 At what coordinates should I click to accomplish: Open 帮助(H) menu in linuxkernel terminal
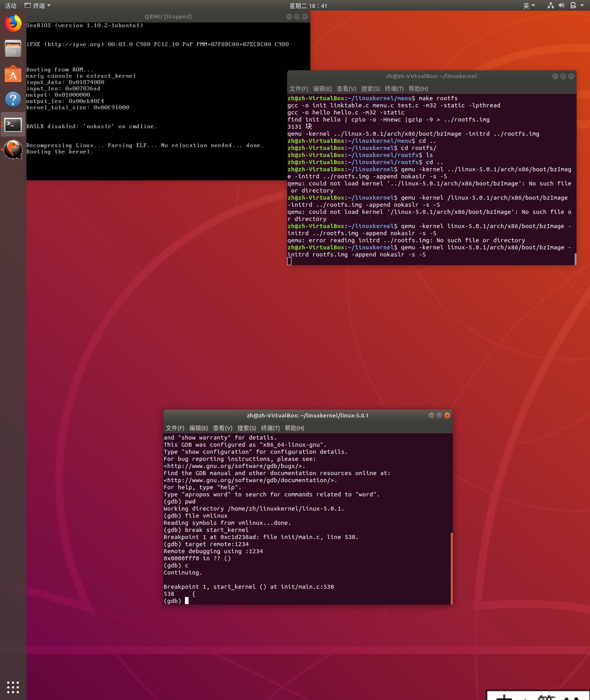[418, 89]
